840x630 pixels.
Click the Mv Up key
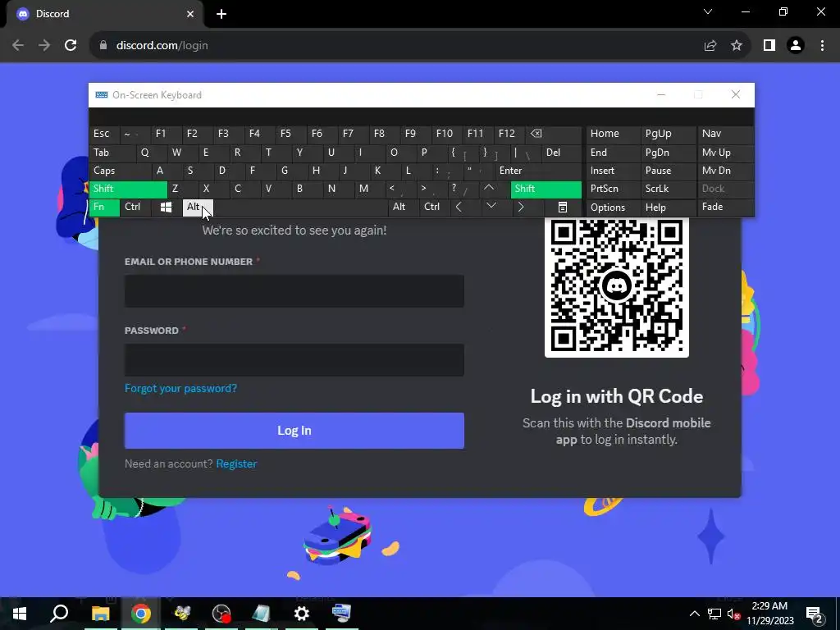(x=726, y=153)
